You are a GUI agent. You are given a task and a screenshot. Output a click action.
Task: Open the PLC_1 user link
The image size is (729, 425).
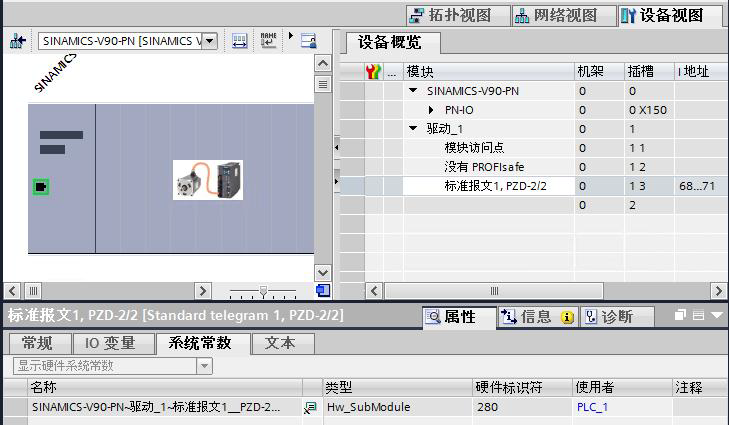pos(592,407)
